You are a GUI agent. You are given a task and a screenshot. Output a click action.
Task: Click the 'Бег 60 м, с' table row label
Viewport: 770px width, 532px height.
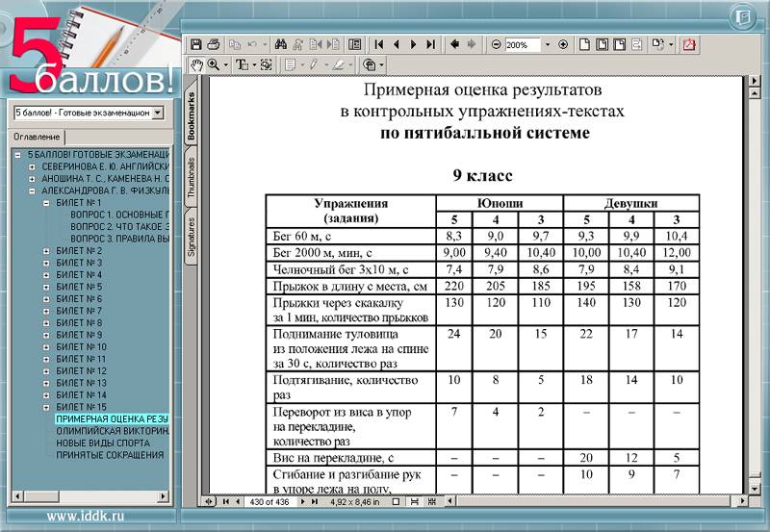[x=301, y=237]
